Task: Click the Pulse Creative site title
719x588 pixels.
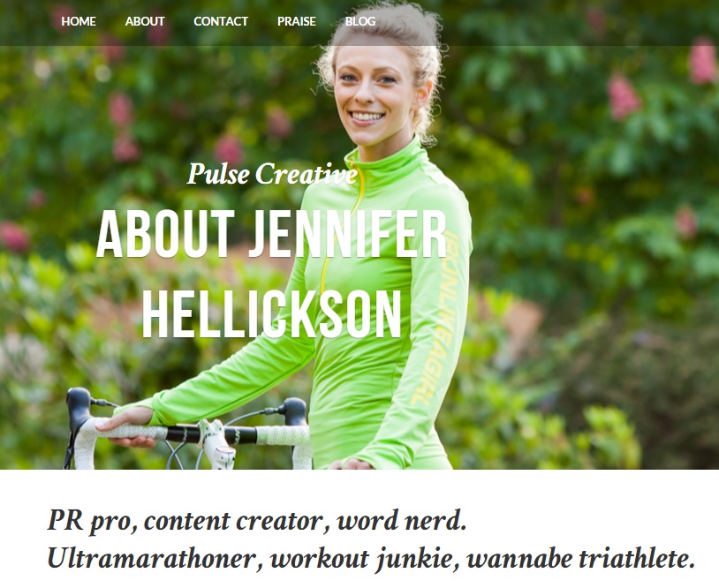Action: [x=272, y=174]
